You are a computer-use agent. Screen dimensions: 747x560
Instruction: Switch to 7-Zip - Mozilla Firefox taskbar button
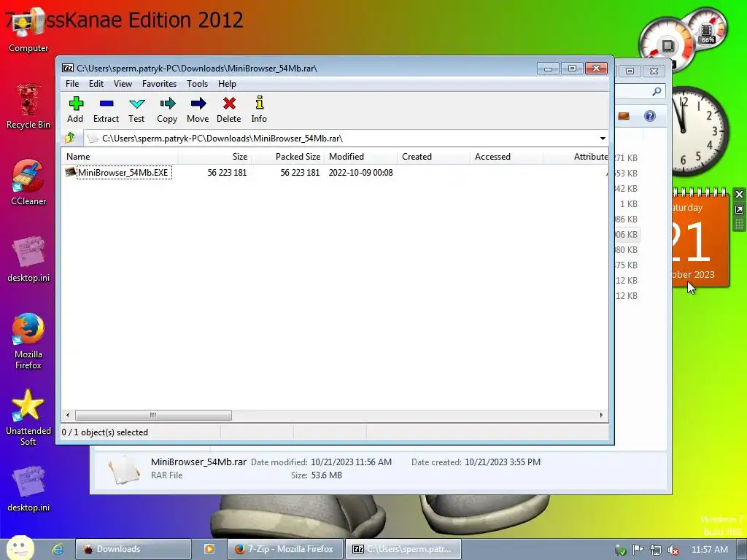pos(285,549)
